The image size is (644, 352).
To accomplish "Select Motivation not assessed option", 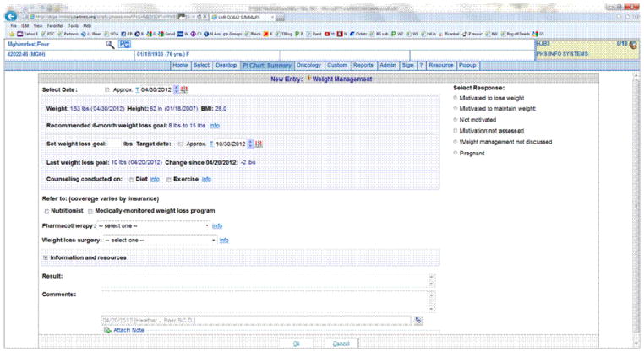I will pyautogui.click(x=455, y=131).
